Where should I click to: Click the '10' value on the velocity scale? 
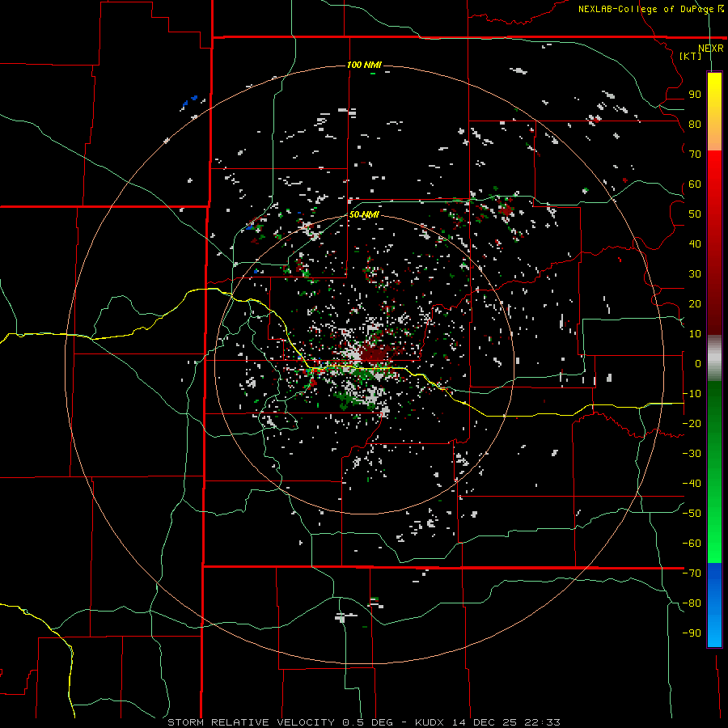(695, 334)
